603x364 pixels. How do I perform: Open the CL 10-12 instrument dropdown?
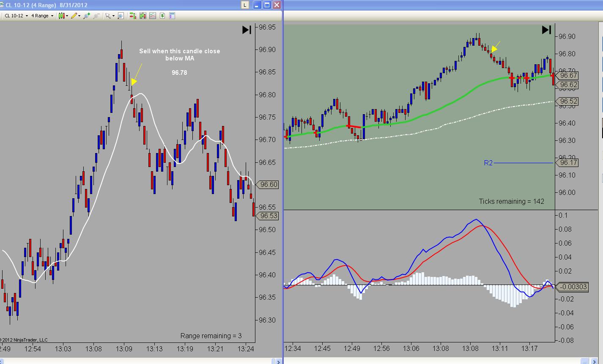click(x=16, y=16)
